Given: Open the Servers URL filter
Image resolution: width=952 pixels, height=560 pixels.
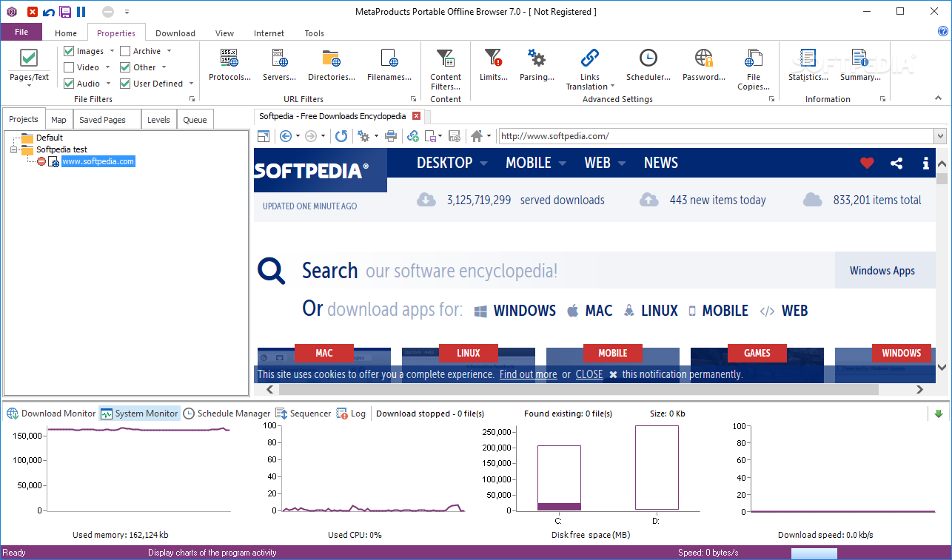Looking at the screenshot, I should point(279,65).
